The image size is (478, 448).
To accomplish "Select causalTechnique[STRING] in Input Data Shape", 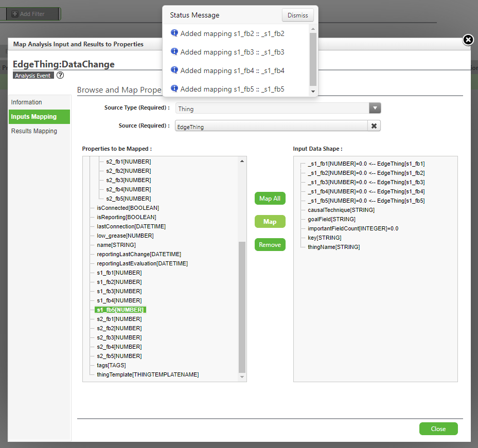I will click(341, 210).
